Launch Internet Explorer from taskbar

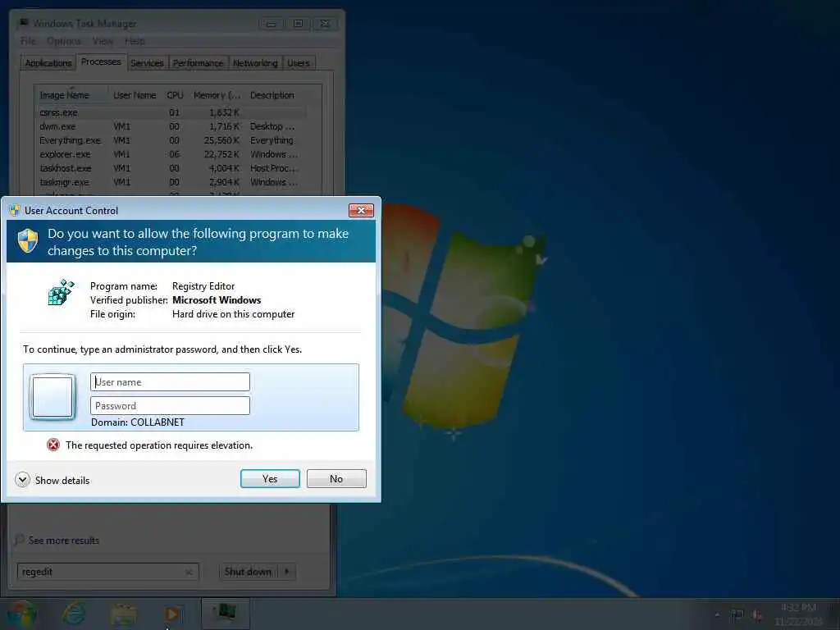[74, 614]
